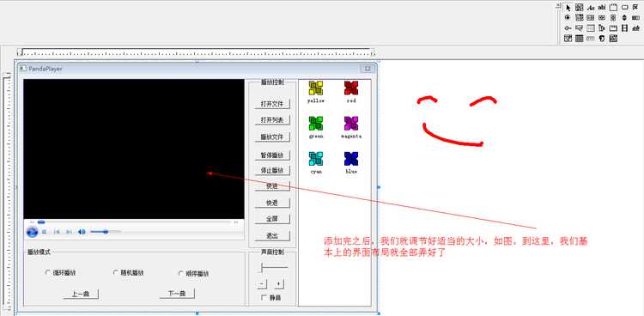Image resolution: width=644 pixels, height=316 pixels.
Task: Pick the Radio Button control tool
Action: [568, 18]
